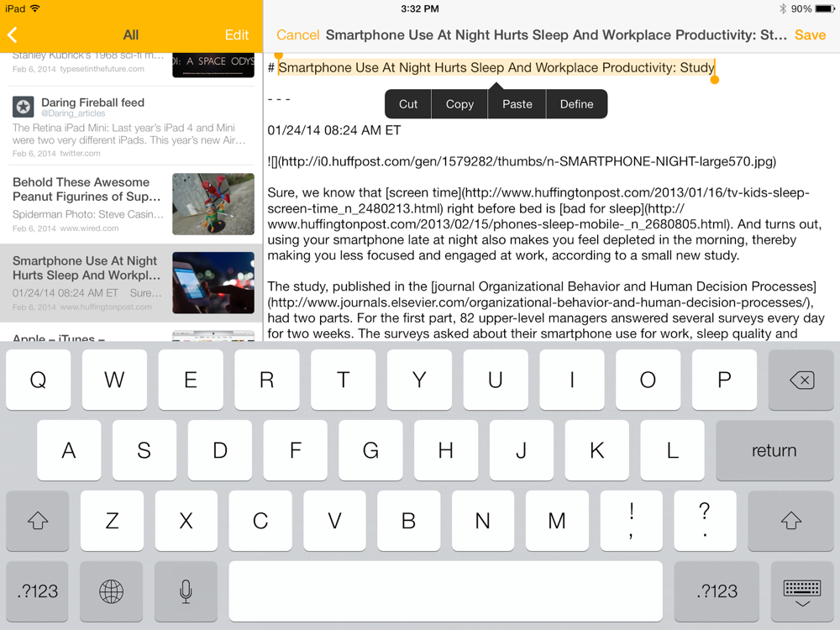Open the Daring Fireball feed item
This screenshot has height=630, width=840.
pyautogui.click(x=131, y=127)
